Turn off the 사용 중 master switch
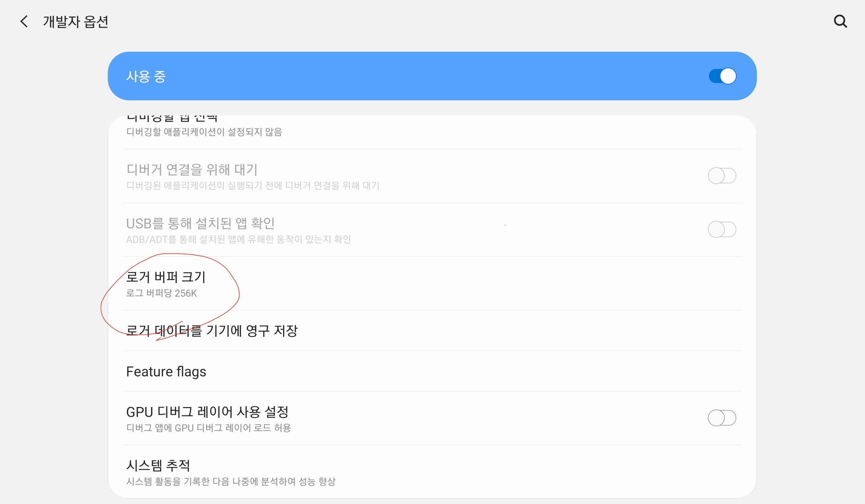This screenshot has width=865, height=504. (722, 76)
